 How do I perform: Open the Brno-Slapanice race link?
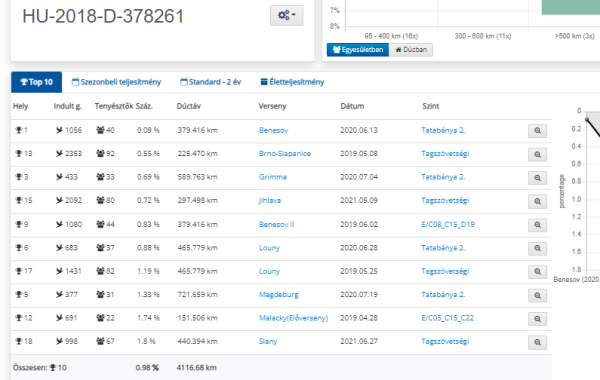coord(285,154)
